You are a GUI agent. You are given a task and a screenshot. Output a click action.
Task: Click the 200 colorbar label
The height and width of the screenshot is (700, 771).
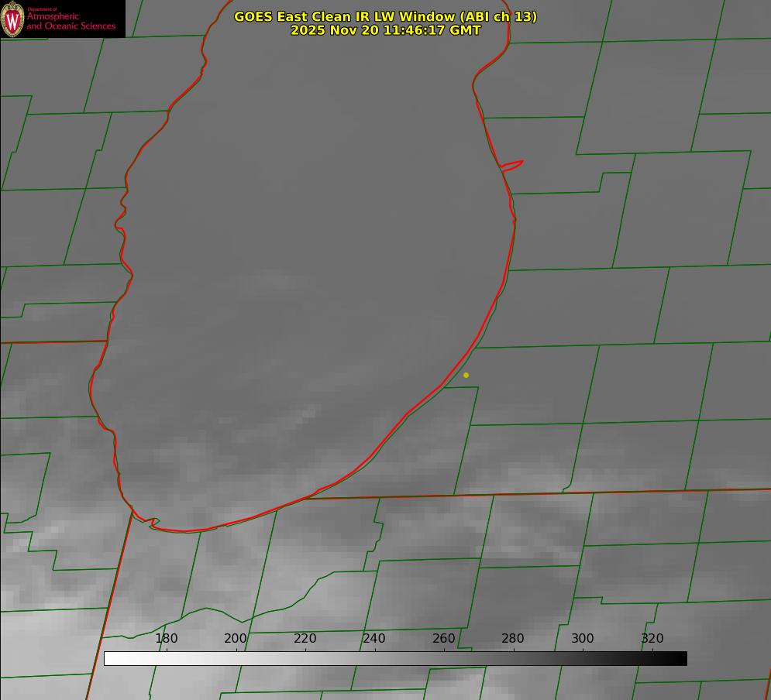[236, 638]
